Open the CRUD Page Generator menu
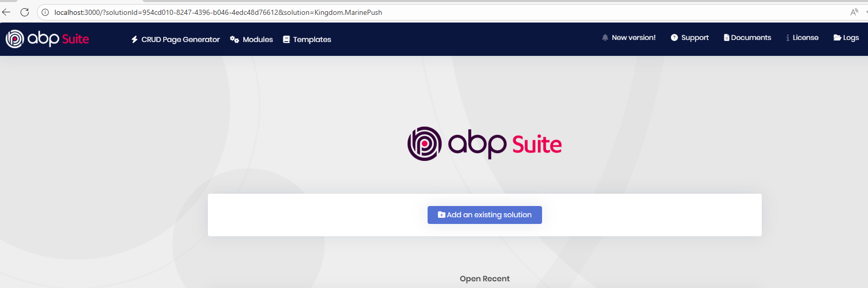The height and width of the screenshot is (288, 868). [x=176, y=39]
